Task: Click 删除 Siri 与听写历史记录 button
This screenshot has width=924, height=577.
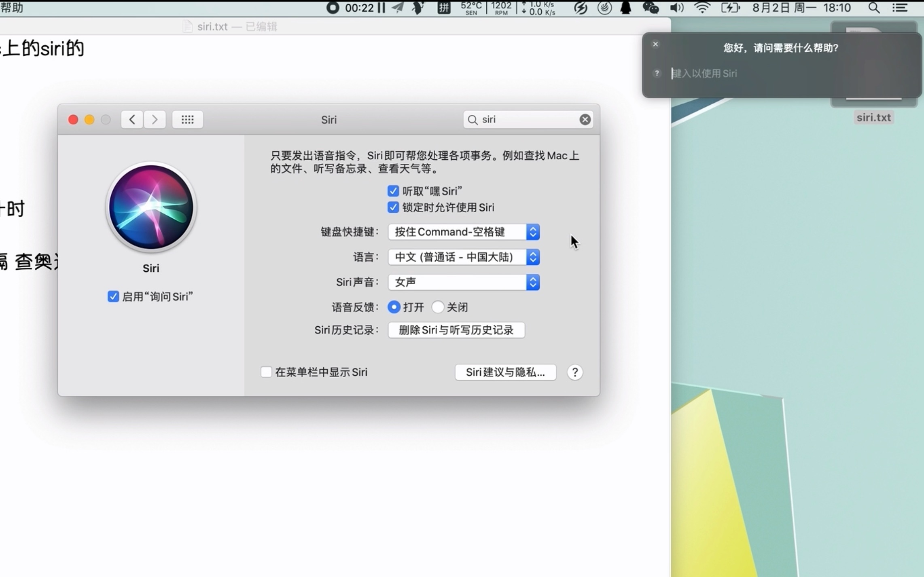Action: click(456, 330)
